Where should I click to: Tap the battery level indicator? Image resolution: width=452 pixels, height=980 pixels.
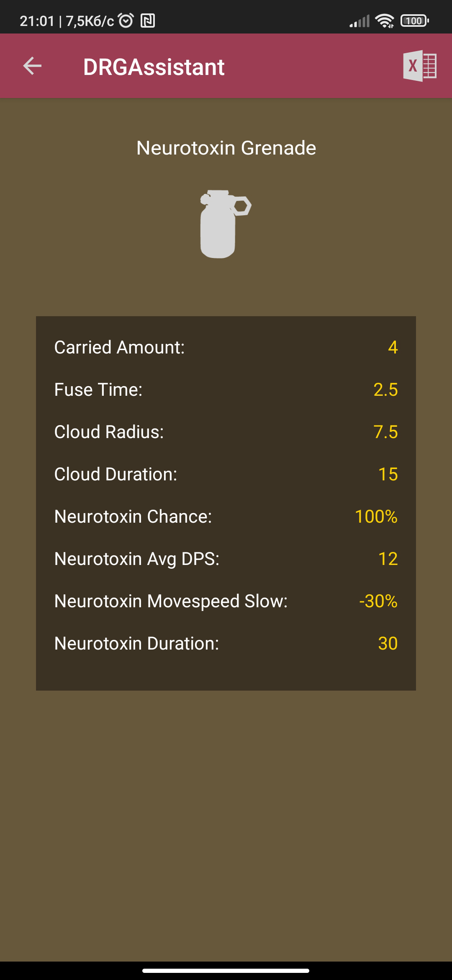pyautogui.click(x=414, y=21)
